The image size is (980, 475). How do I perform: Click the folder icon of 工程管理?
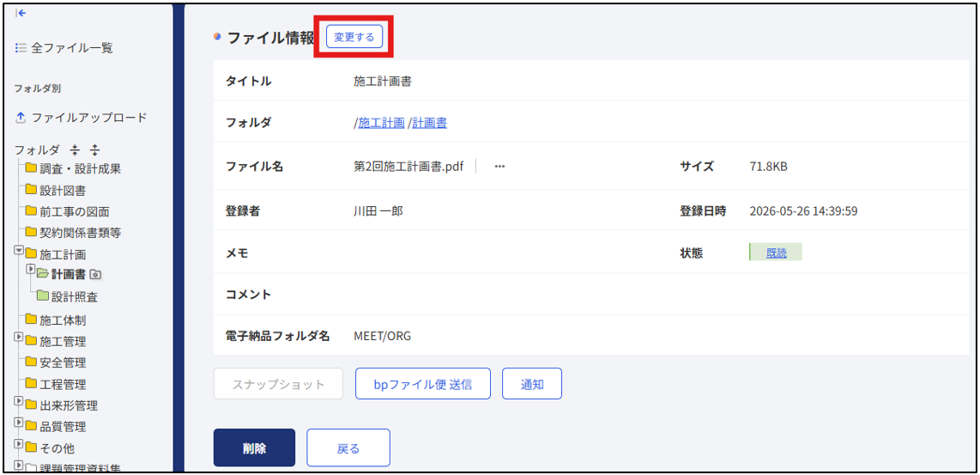coord(31,384)
